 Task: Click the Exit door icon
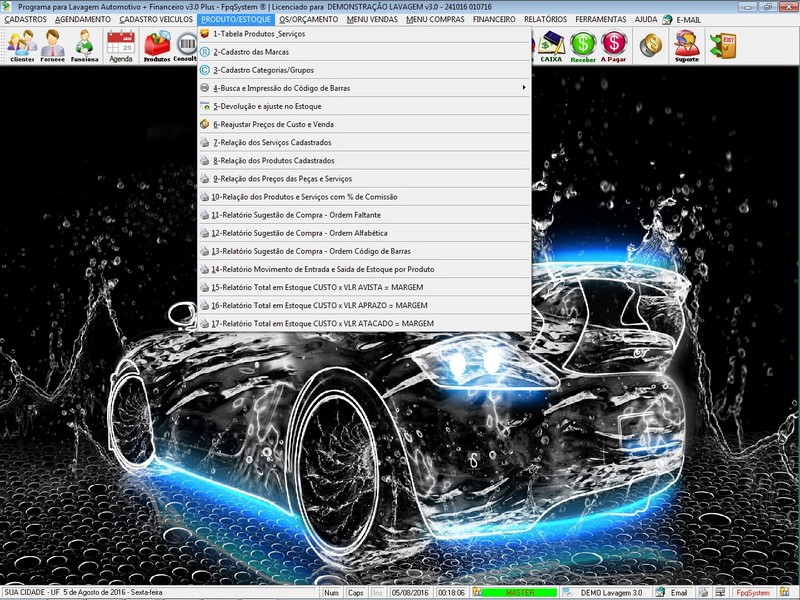723,45
